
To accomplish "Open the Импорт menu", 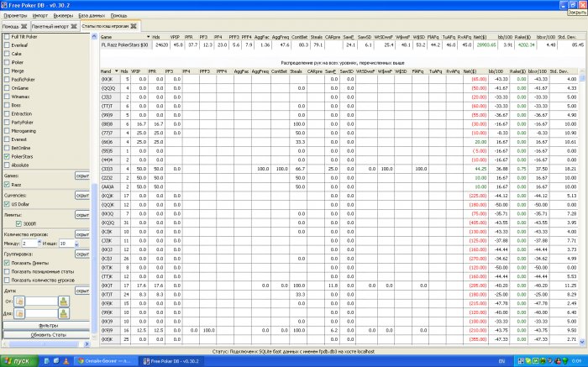I will [x=40, y=16].
